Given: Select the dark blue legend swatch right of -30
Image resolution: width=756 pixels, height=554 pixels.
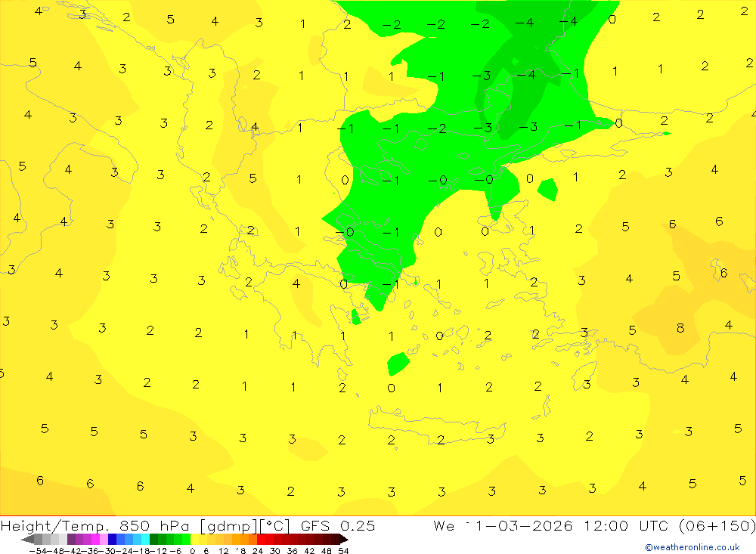Looking at the screenshot, I should (x=113, y=539).
